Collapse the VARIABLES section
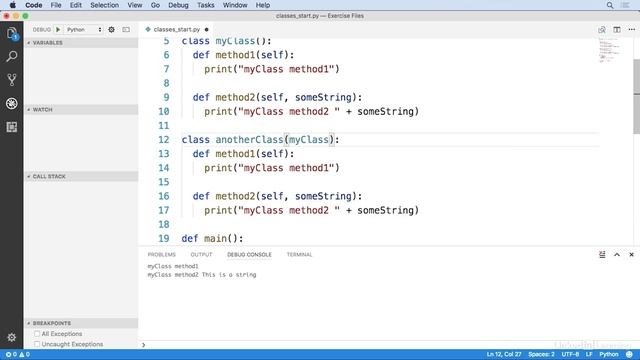 coord(81,42)
